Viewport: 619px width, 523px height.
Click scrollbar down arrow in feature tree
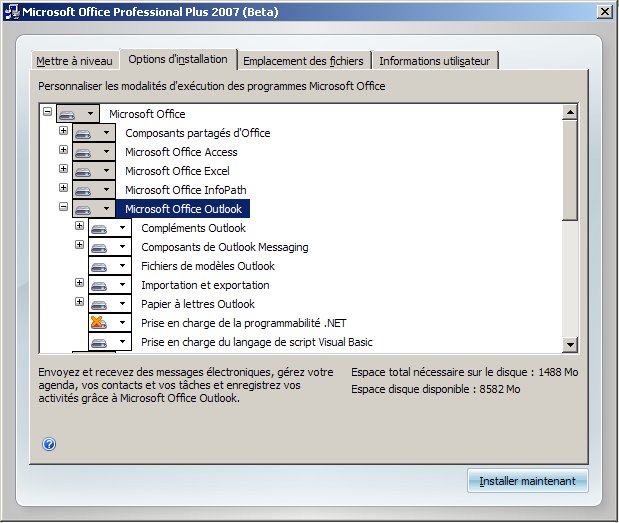[570, 344]
